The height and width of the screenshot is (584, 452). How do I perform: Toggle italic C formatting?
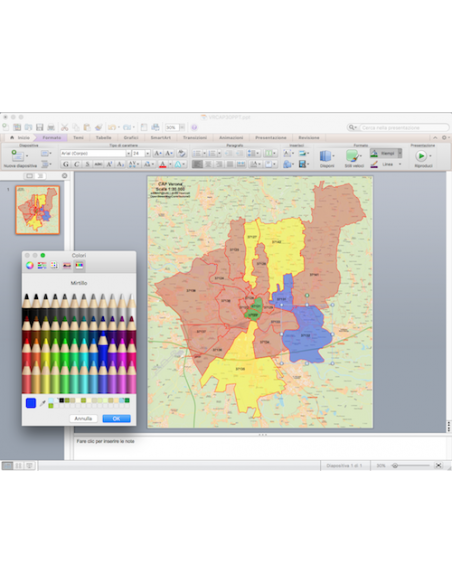pyautogui.click(x=76, y=164)
